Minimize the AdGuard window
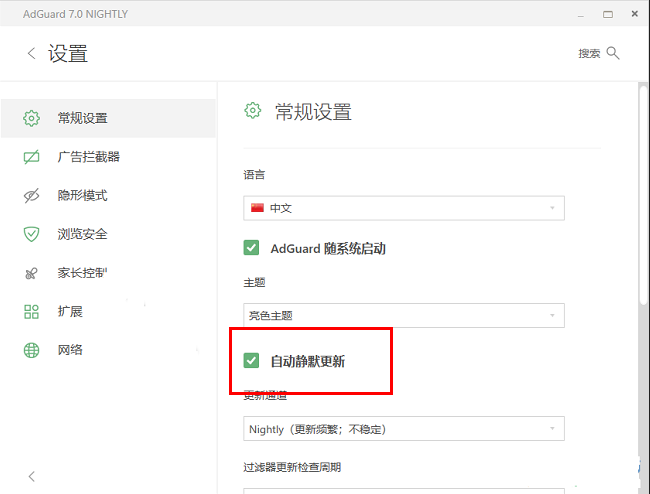 [581, 16]
